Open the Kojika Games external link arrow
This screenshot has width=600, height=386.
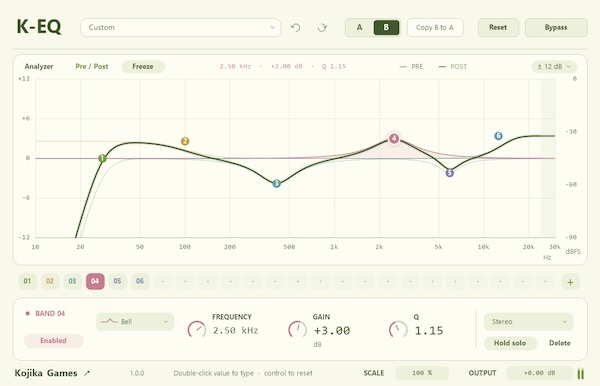(87, 373)
